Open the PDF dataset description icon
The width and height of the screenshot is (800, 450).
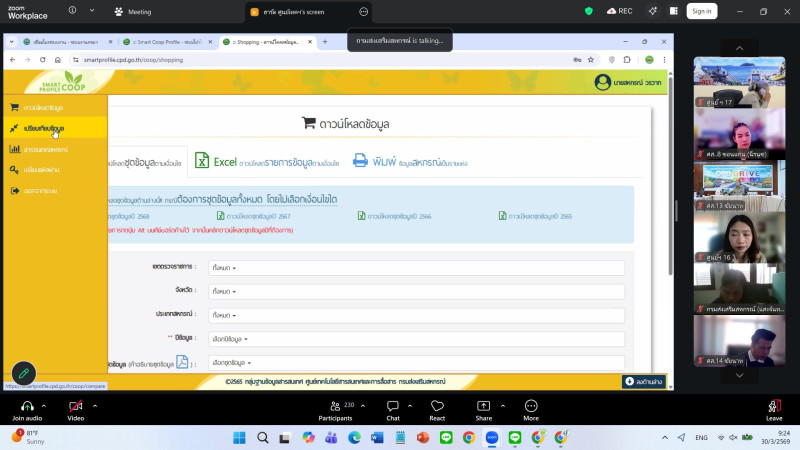[x=182, y=362]
